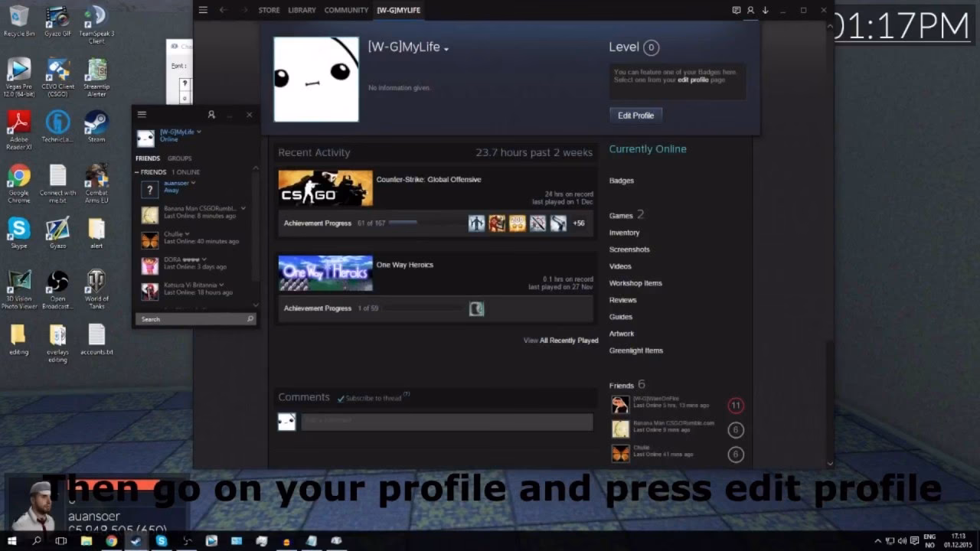
Task: Click the search magnifier in friends list
Action: pos(250,319)
